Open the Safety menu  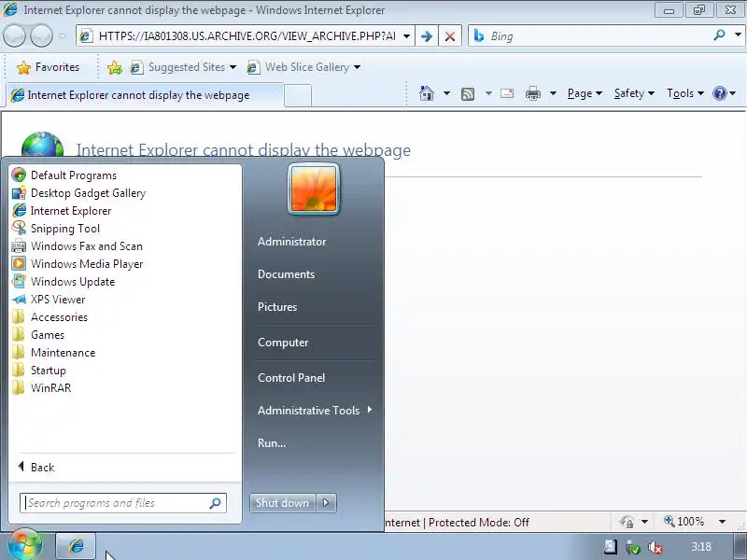[x=634, y=93]
